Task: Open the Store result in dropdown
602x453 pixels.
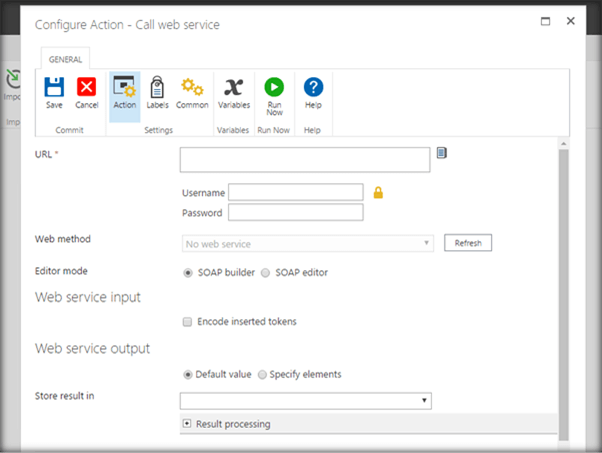Action: [x=306, y=401]
